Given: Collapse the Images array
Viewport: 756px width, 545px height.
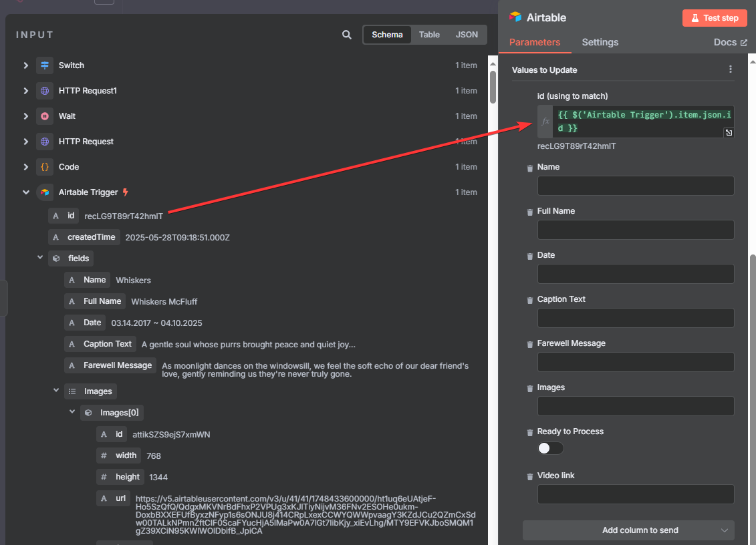Looking at the screenshot, I should (56, 390).
